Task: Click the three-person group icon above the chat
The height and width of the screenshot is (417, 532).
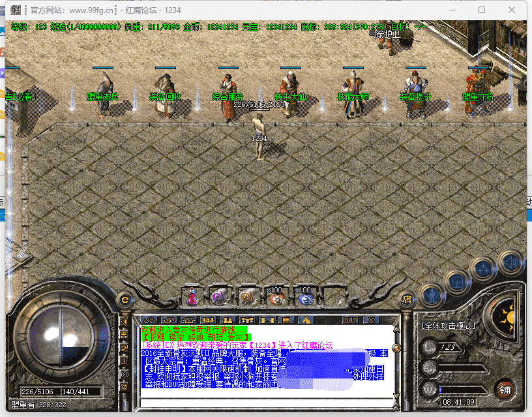Action: tap(208, 320)
